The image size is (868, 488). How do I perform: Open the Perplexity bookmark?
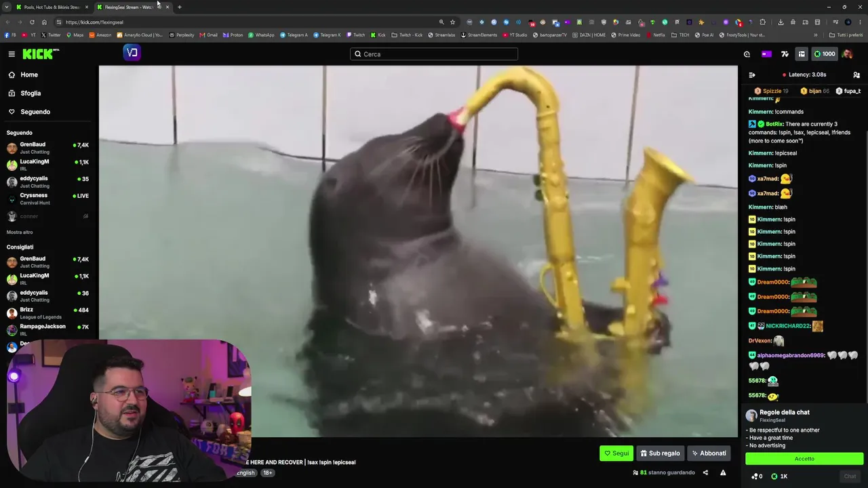pos(182,35)
